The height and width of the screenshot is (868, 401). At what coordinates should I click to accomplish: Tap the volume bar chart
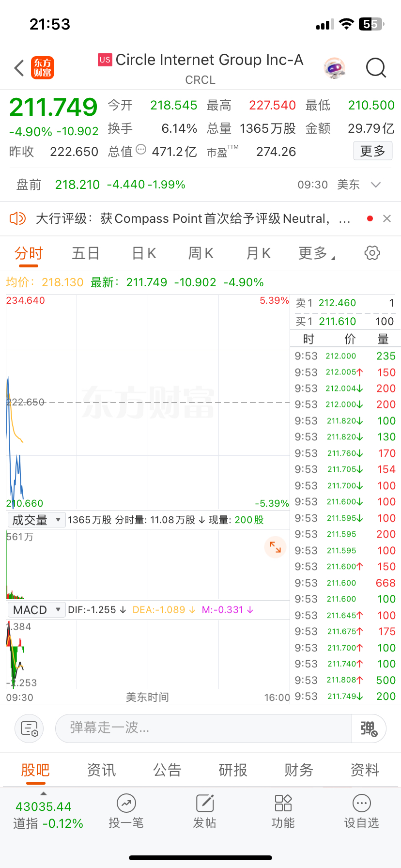(148, 564)
